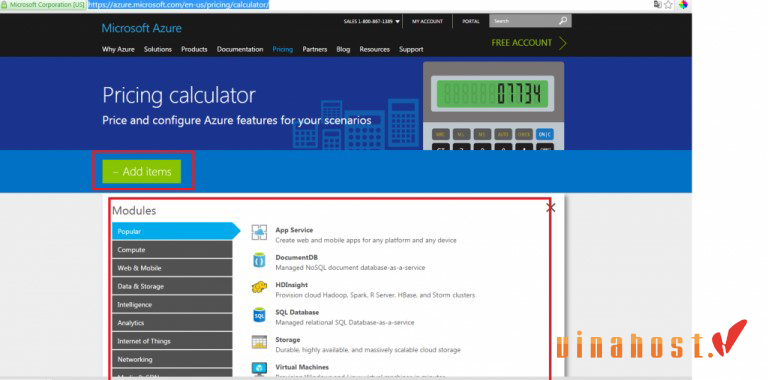Click the colorful extension icon in browser toolbar

point(683,4)
